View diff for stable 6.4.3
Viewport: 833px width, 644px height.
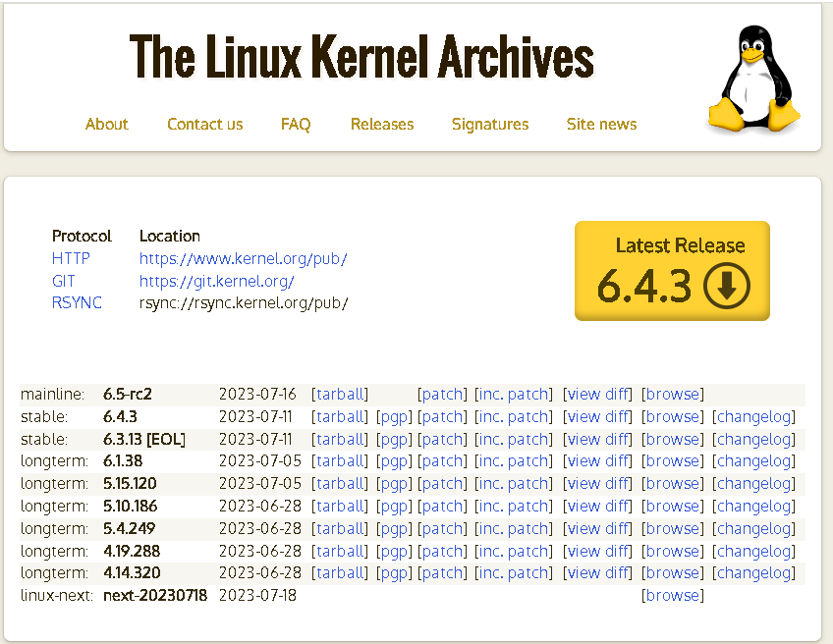597,417
